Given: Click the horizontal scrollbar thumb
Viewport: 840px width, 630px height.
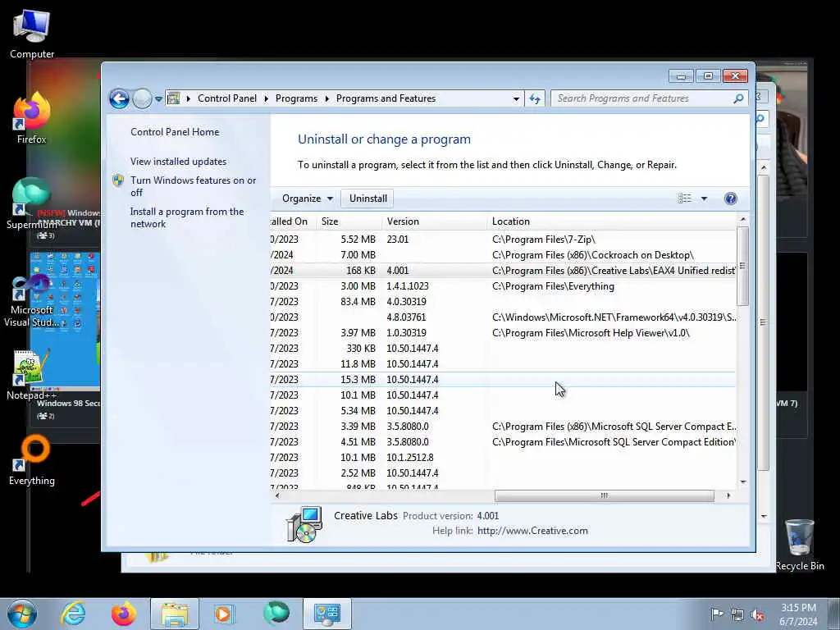Looking at the screenshot, I should [x=605, y=495].
